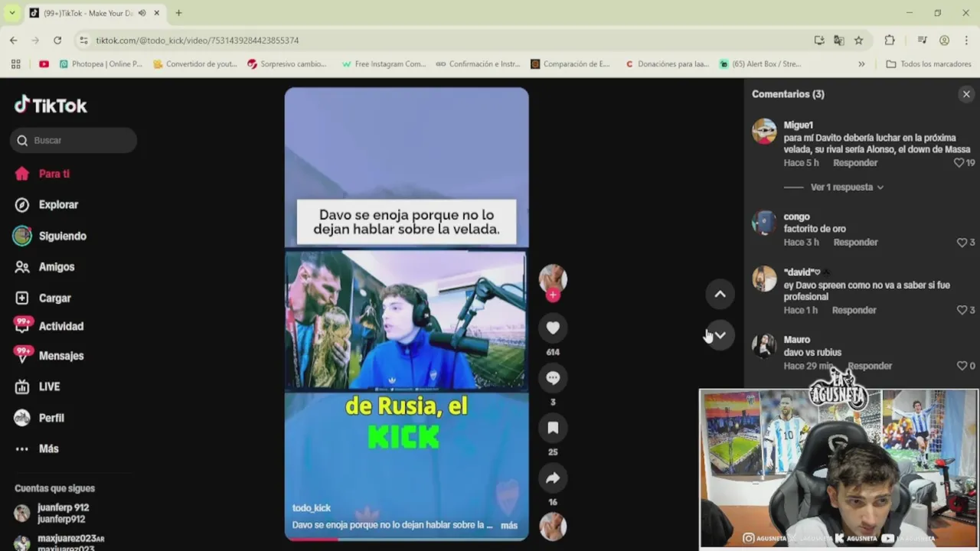Open the Perfil page

click(41, 418)
